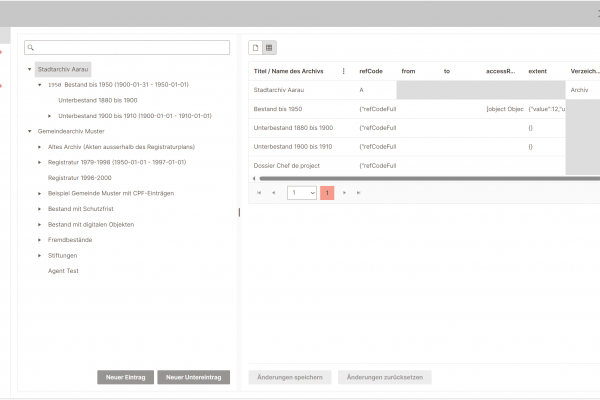Collapse the Gemeindearchiv Muster tree node

(30, 131)
